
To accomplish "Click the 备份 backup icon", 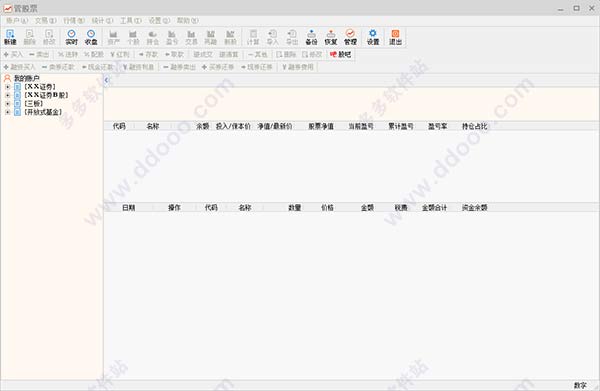I will tap(311, 37).
